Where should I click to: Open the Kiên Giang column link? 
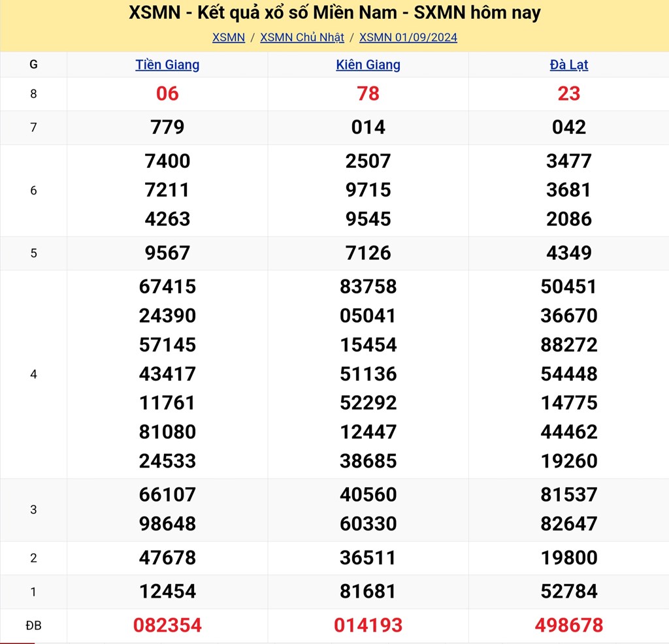click(x=368, y=65)
